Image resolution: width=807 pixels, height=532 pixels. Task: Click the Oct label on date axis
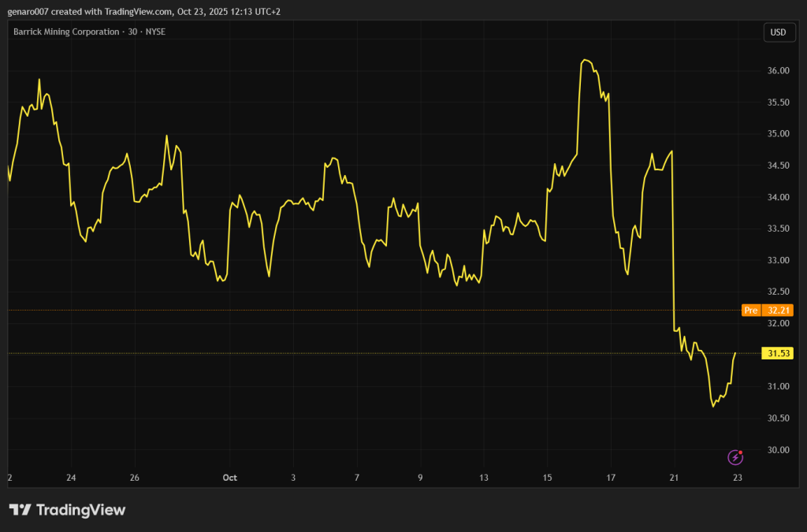[x=229, y=478]
